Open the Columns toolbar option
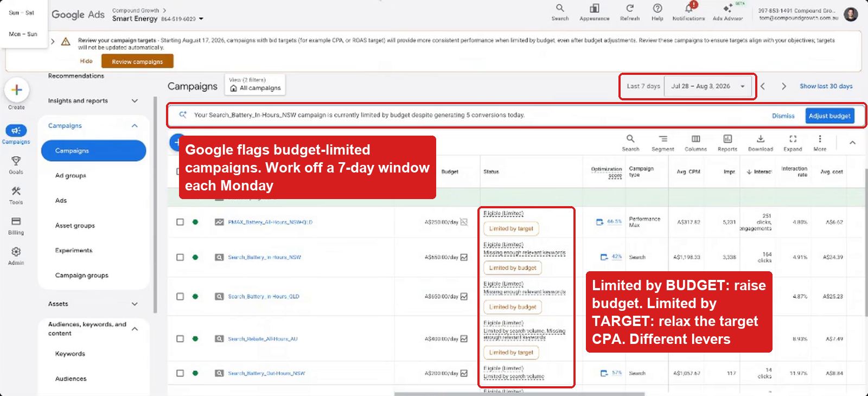 click(x=695, y=143)
